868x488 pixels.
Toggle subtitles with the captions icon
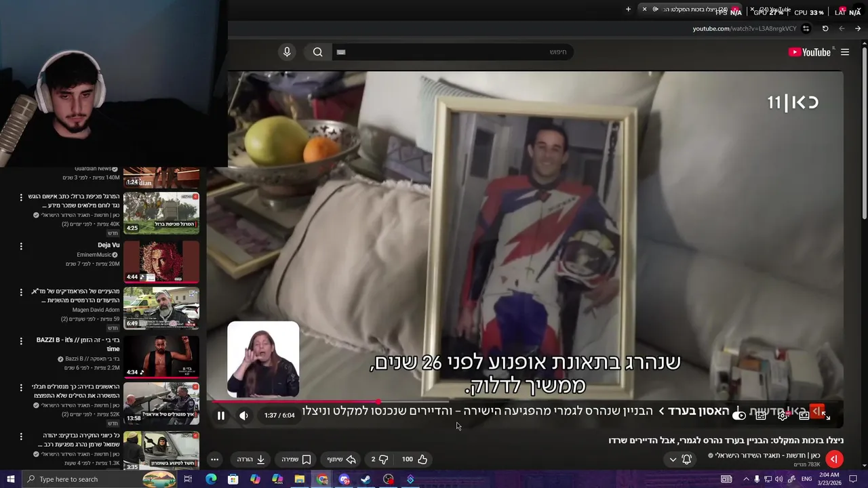(761, 415)
